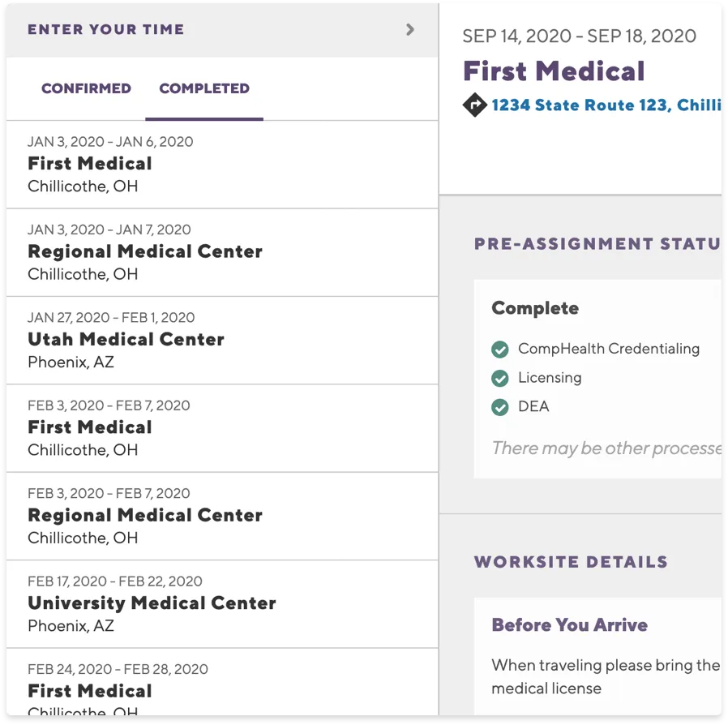The height and width of the screenshot is (725, 728).
Task: Click the Enter Your Time header
Action: pos(105,29)
